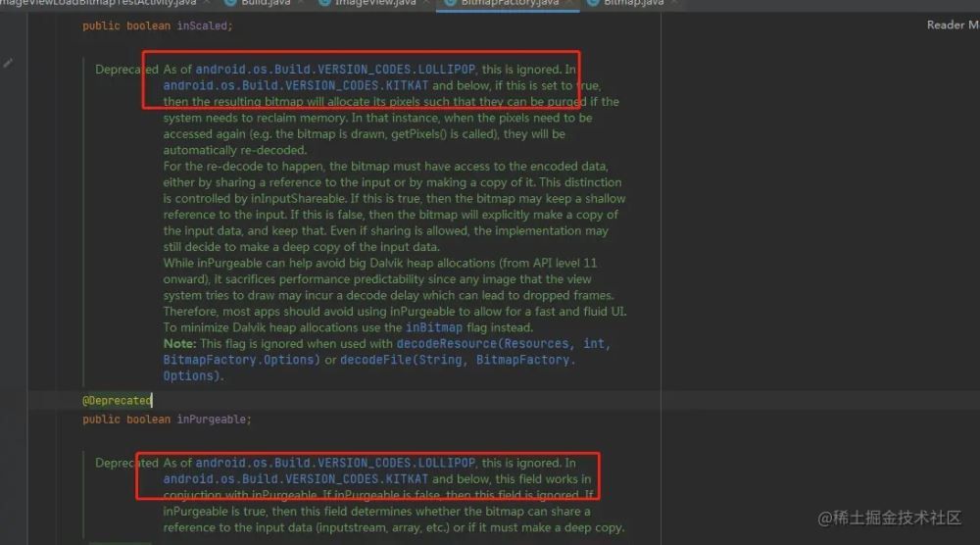Viewport: 980px width, 545px height.
Task: Close the BitmapFactory.java tab
Action: [570, 3]
